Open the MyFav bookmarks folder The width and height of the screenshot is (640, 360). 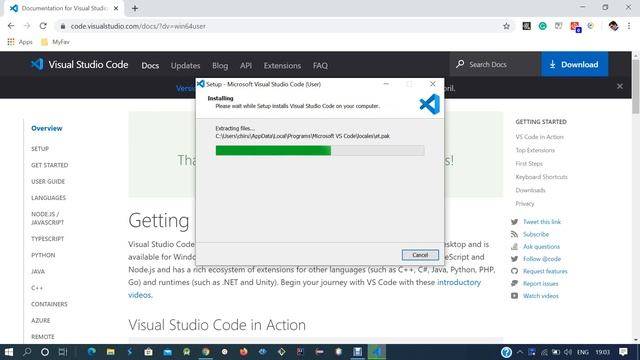pos(56,42)
